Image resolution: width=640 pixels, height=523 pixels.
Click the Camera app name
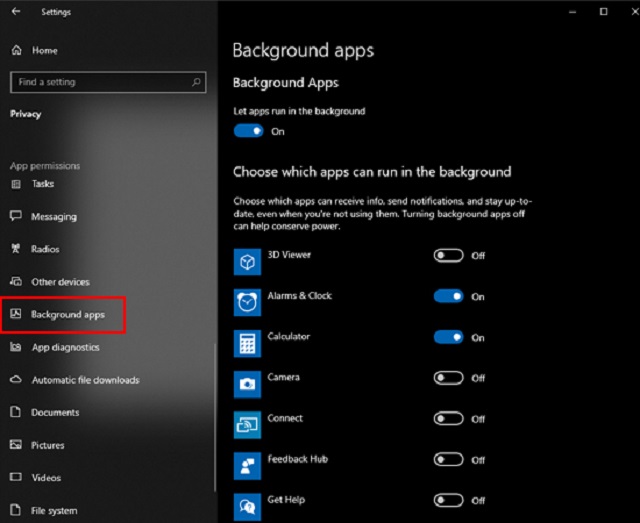pyautogui.click(x=283, y=377)
